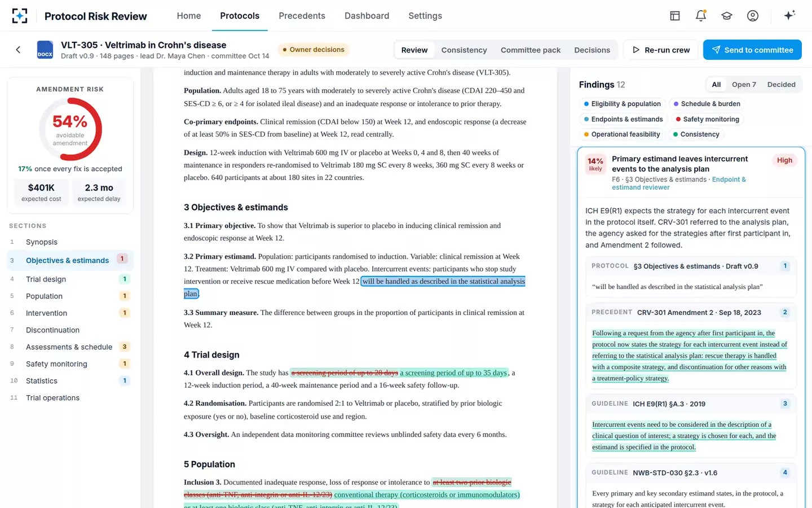Switch to the Review view
Screen dimensions: 812x508
pos(414,50)
